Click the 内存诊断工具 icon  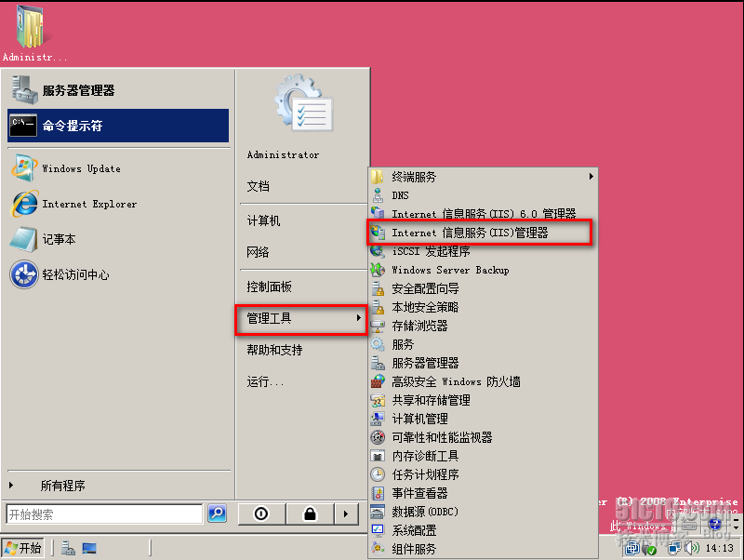pyautogui.click(x=378, y=456)
